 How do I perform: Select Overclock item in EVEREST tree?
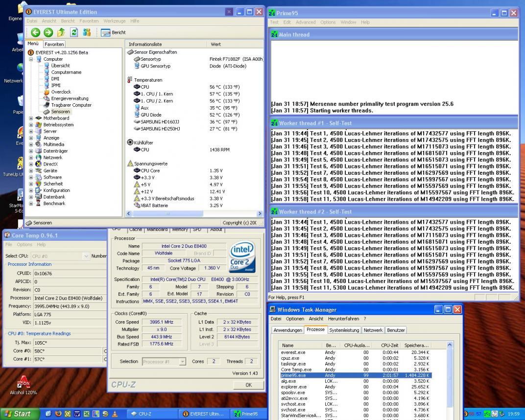click(61, 92)
